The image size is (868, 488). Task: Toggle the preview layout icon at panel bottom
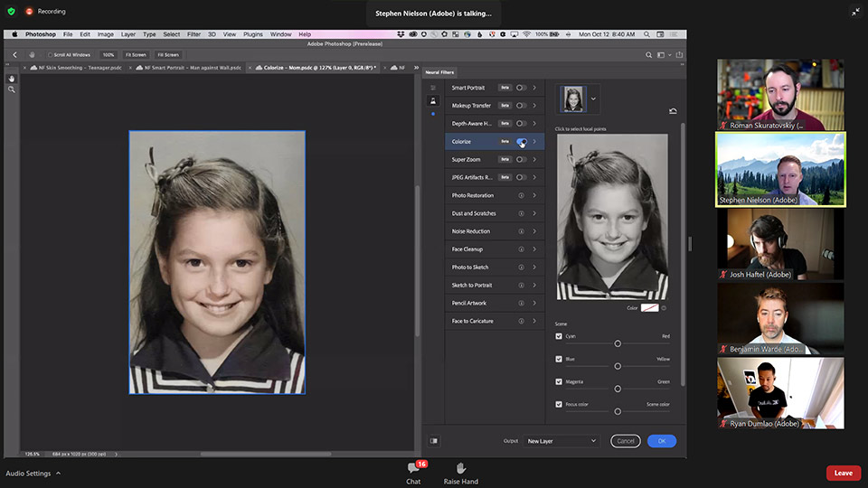(x=434, y=441)
